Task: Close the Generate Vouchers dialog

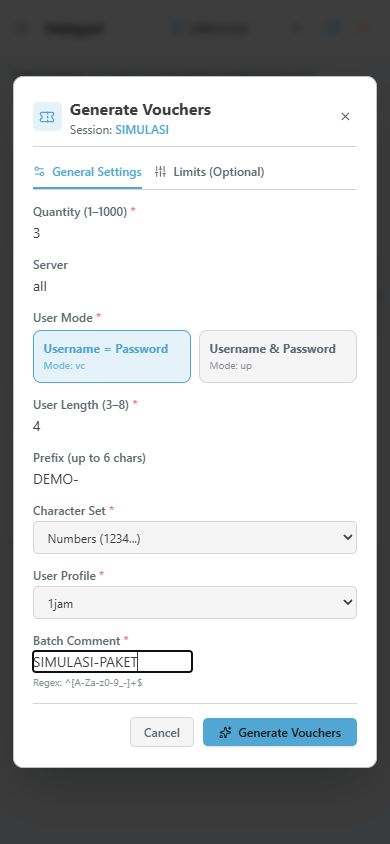Action: (x=345, y=116)
